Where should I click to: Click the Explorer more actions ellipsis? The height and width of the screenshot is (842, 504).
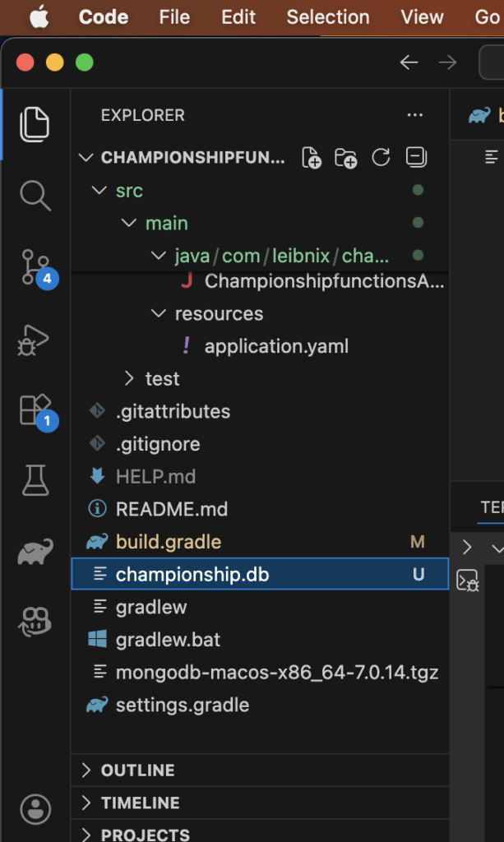(x=416, y=116)
